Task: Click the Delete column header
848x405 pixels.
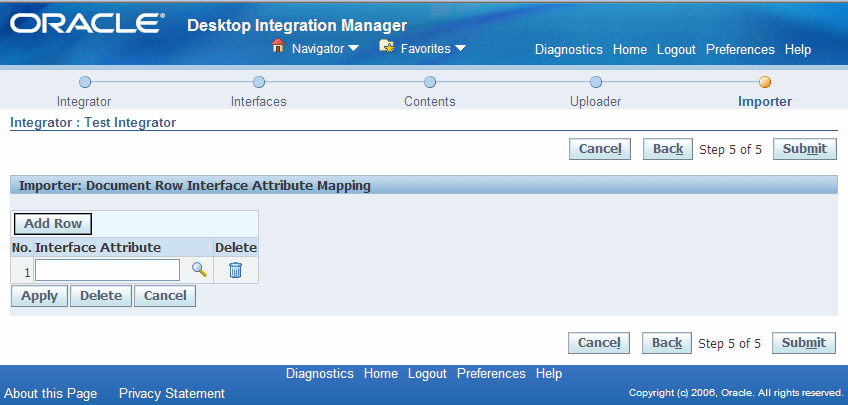Action: click(x=236, y=248)
